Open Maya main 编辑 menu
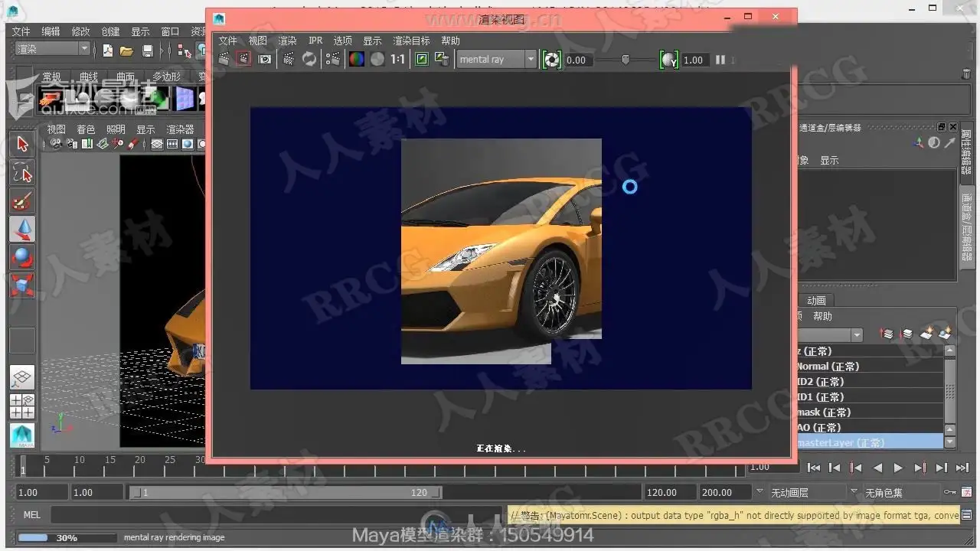 click(51, 31)
